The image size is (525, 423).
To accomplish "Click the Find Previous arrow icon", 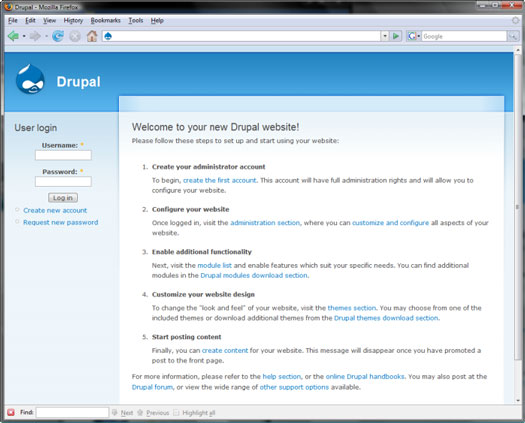I will coord(140,412).
